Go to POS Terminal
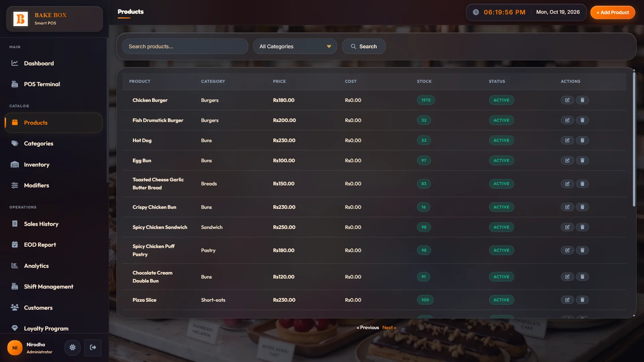The width and height of the screenshot is (644, 362). 54,84
